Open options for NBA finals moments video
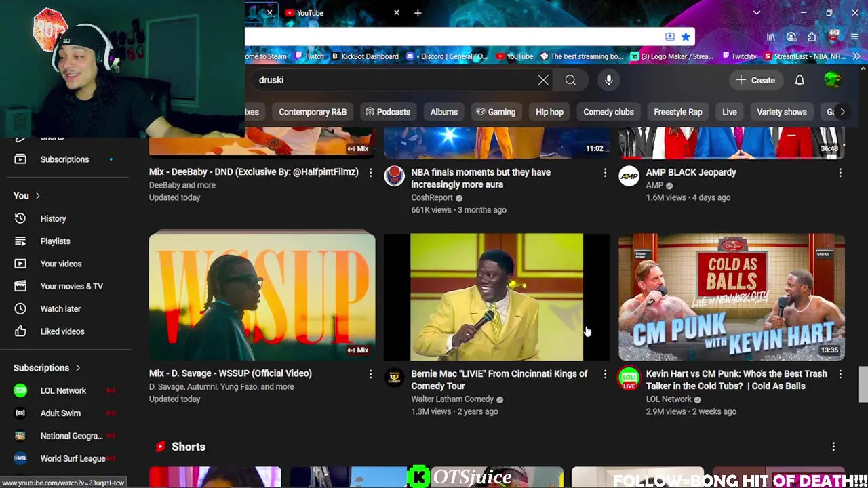 pos(605,173)
